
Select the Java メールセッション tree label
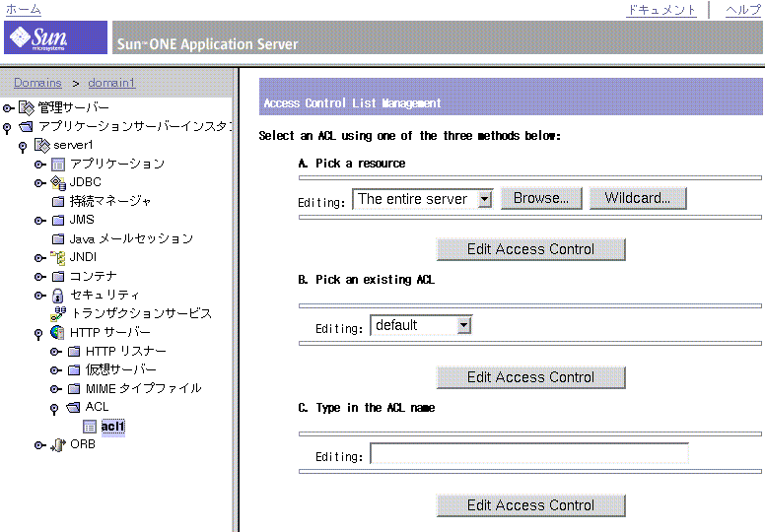coord(131,238)
